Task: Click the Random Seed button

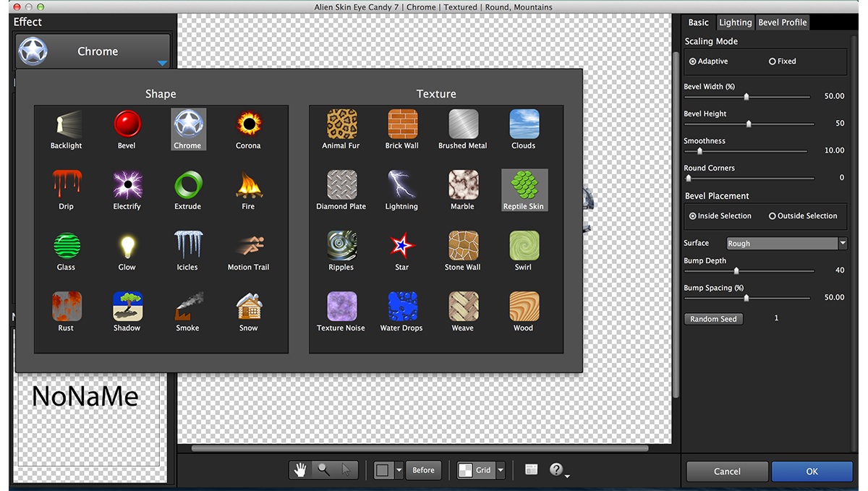Action: point(713,319)
